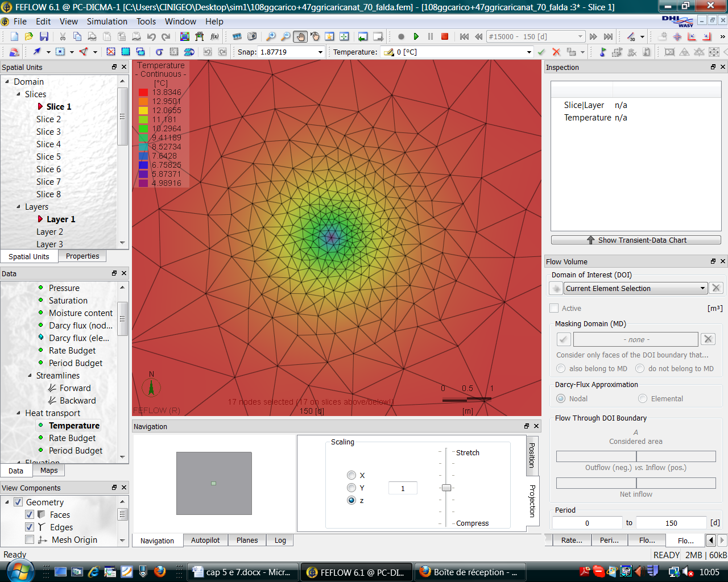The width and height of the screenshot is (728, 582).
Task: Click the sigma icon in selection toolbar
Action: tap(159, 52)
